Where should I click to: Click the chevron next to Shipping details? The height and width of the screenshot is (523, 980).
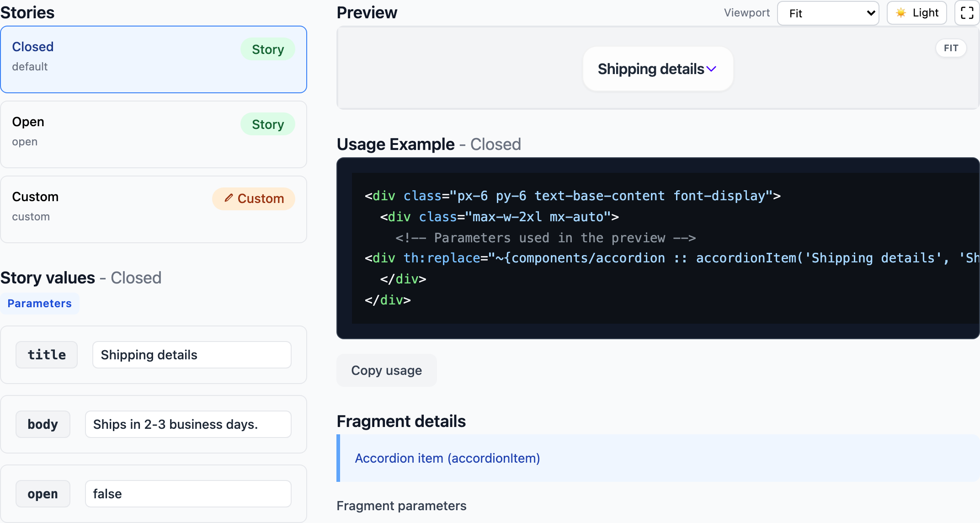coord(711,69)
